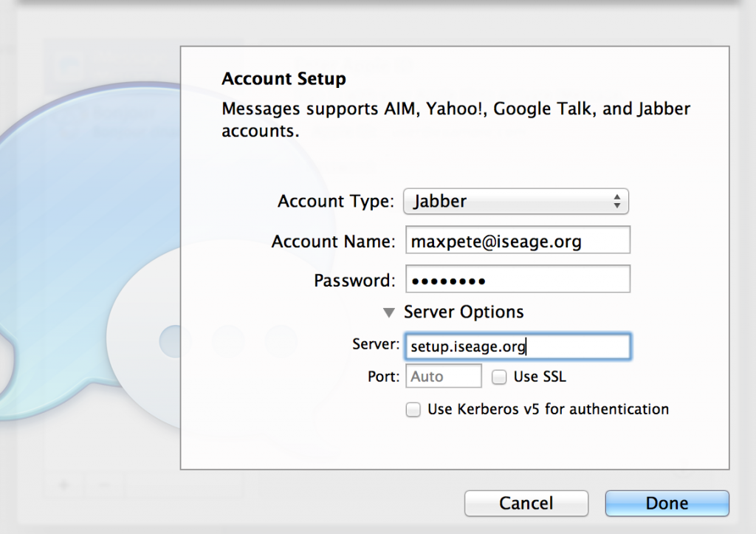This screenshot has width=756, height=534.
Task: Enable Use Kerberos v5 for authentication checkbox
Action: coord(413,409)
